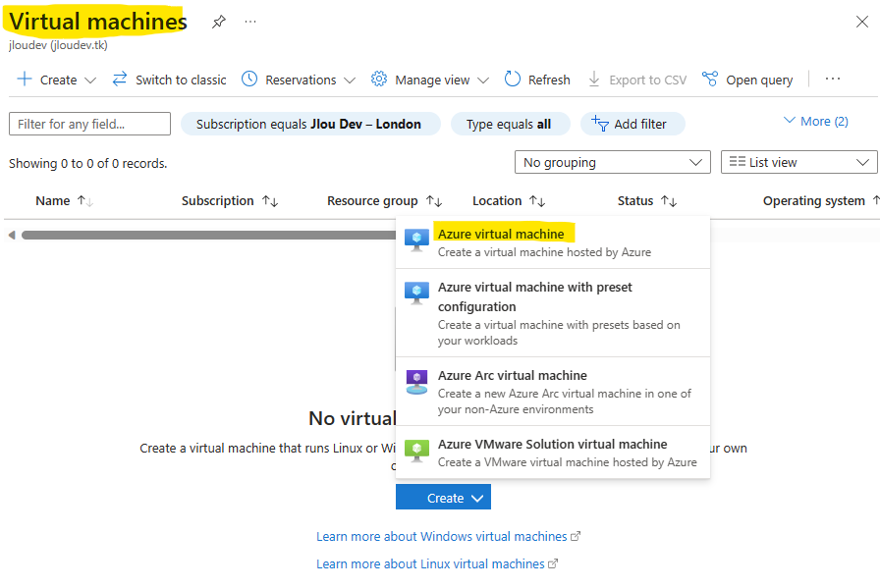Click the jloudev (jloudev.tk) directory text
Image resolution: width=880 pixels, height=588 pixels.
tap(58, 45)
